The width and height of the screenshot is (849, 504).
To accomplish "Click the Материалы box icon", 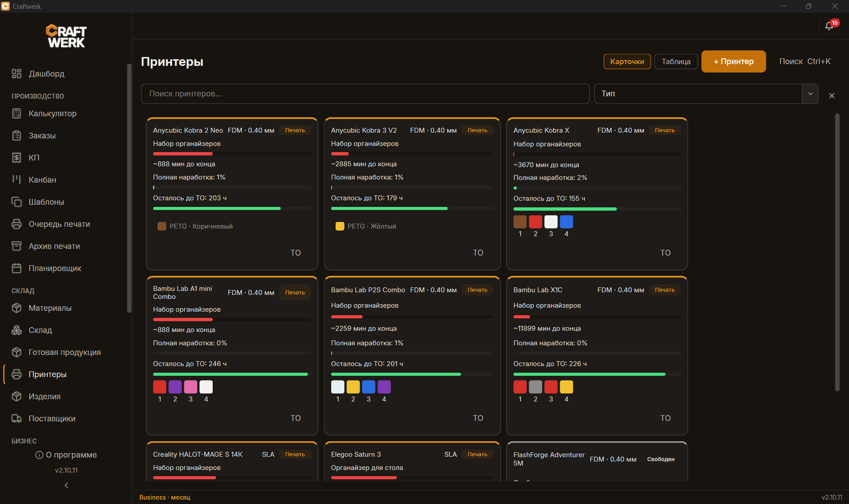I will click(16, 308).
